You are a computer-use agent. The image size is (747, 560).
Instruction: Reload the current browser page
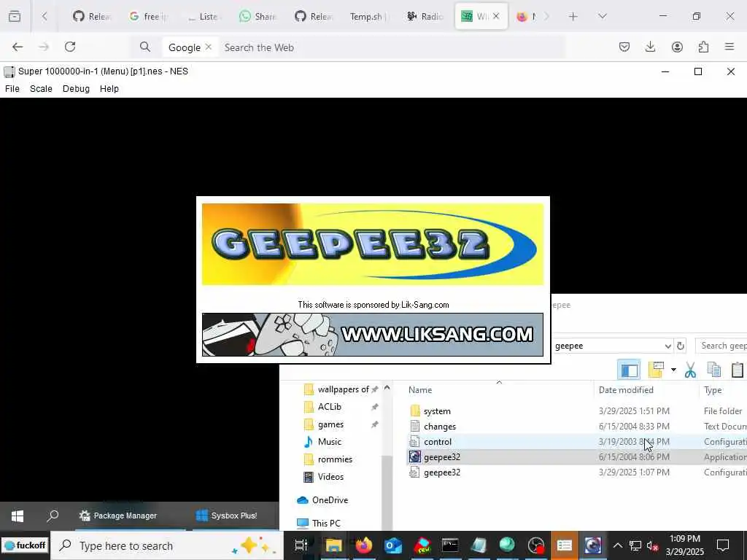coord(70,47)
